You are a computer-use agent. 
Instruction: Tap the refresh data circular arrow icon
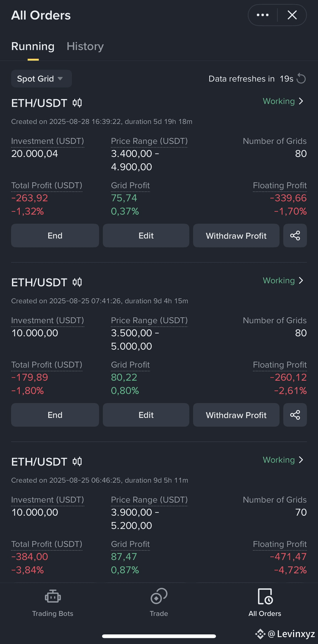pyautogui.click(x=301, y=79)
